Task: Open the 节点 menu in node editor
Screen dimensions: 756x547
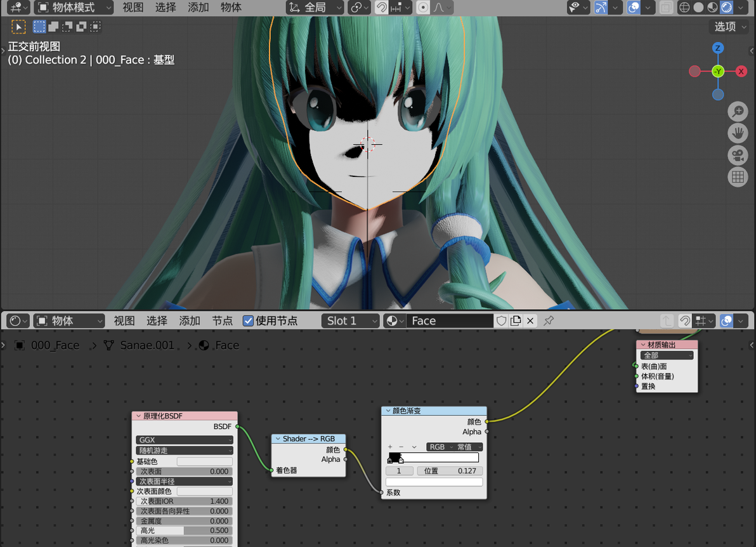Action: tap(222, 320)
